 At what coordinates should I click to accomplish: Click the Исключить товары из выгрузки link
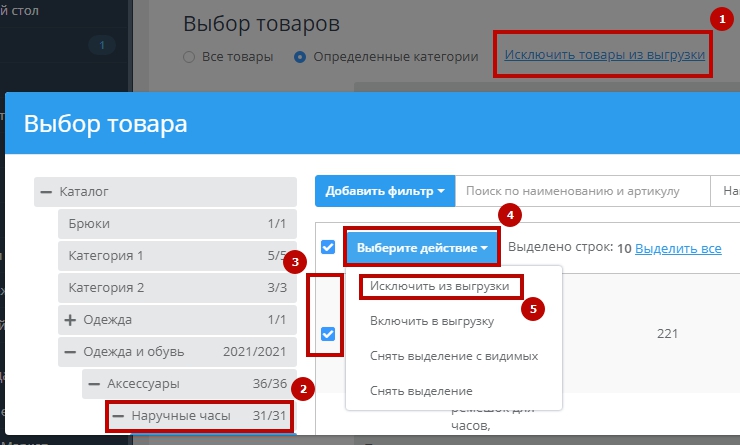coord(604,55)
